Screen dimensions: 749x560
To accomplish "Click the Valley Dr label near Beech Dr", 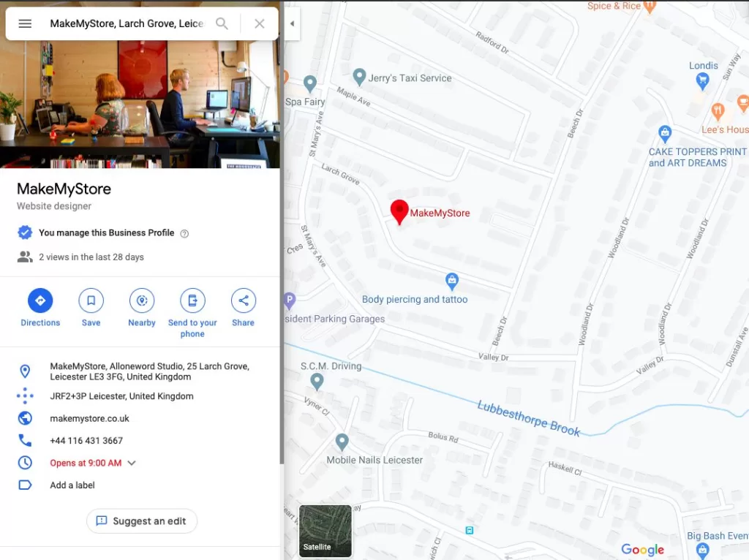I will click(x=494, y=357).
